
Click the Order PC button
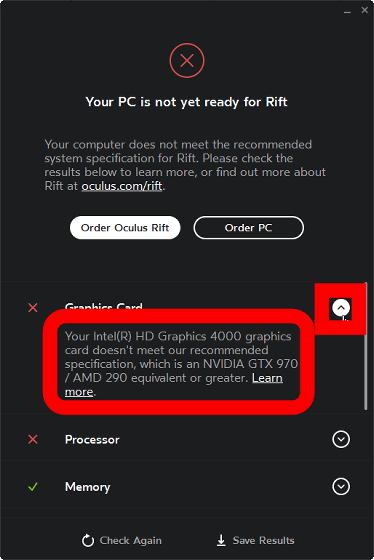click(x=249, y=228)
